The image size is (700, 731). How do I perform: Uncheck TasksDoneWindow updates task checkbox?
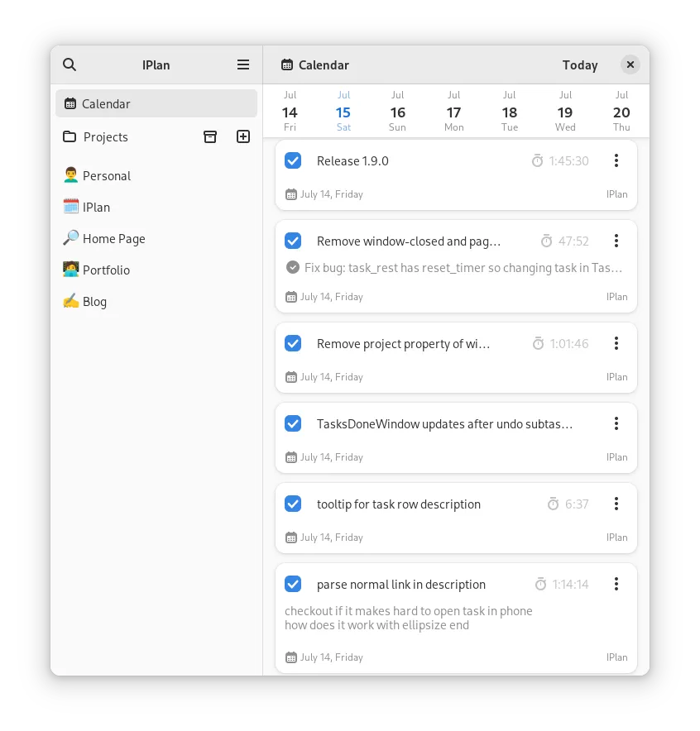(x=293, y=423)
